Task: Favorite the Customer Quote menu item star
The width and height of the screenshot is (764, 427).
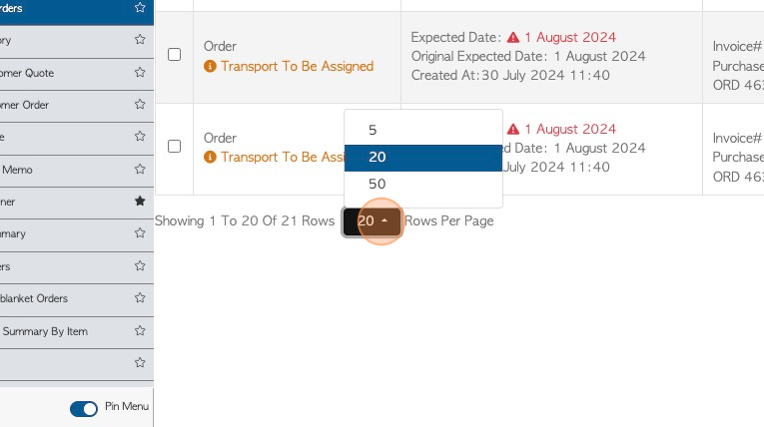Action: [140, 73]
